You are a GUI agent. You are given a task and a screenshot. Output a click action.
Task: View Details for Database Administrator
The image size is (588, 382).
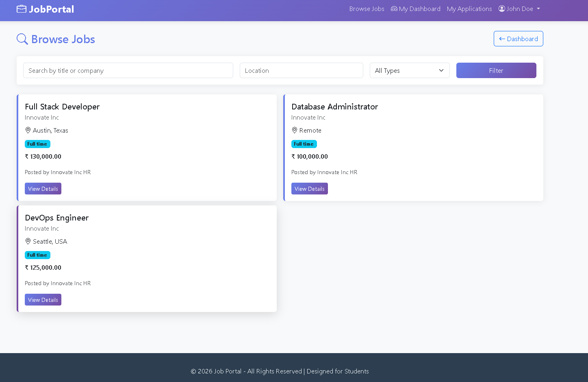click(x=310, y=189)
